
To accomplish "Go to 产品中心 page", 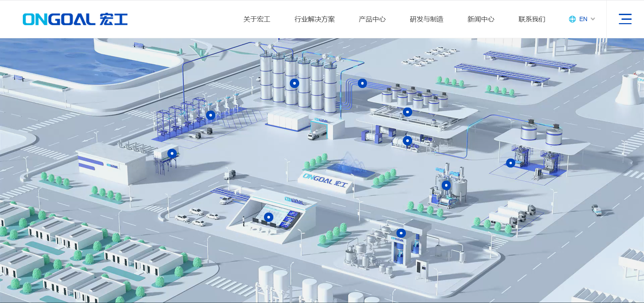I will pos(372,19).
